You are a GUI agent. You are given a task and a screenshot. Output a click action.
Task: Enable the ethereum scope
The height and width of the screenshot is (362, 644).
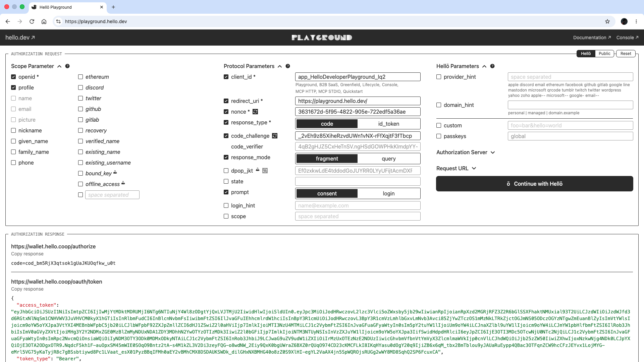80,77
